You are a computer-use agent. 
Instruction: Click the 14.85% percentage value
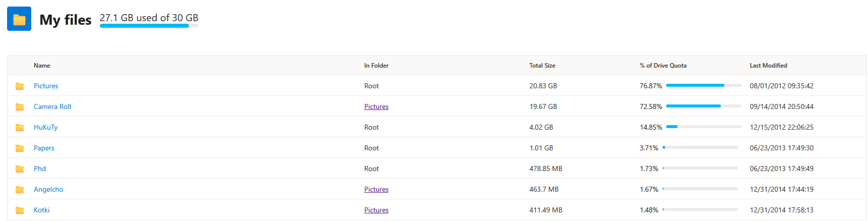[x=651, y=128]
